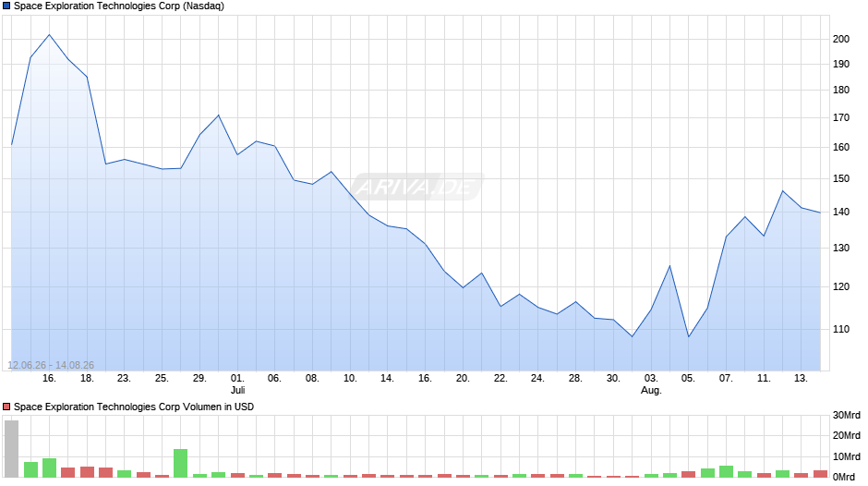Image resolution: width=868 pixels, height=486 pixels.
Task: Click the tallest green volume bar near 26. June
Action: click(180, 463)
